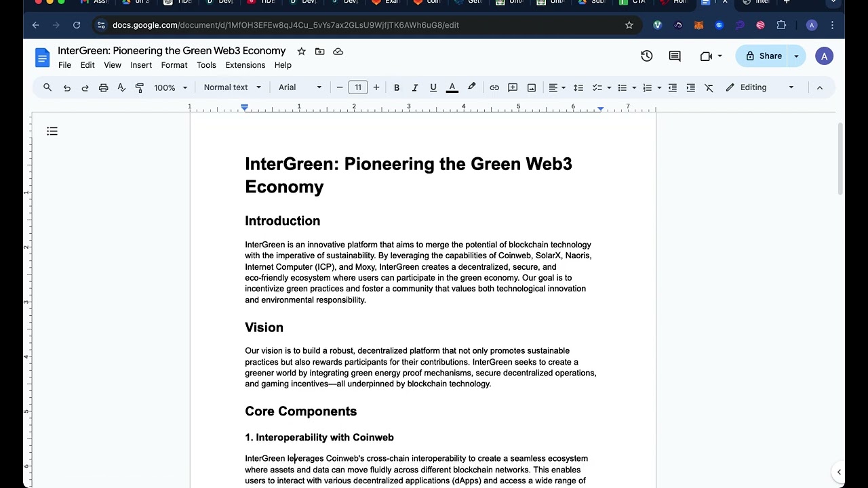Open the zoom level dropdown
The height and width of the screenshot is (488, 868).
(170, 87)
